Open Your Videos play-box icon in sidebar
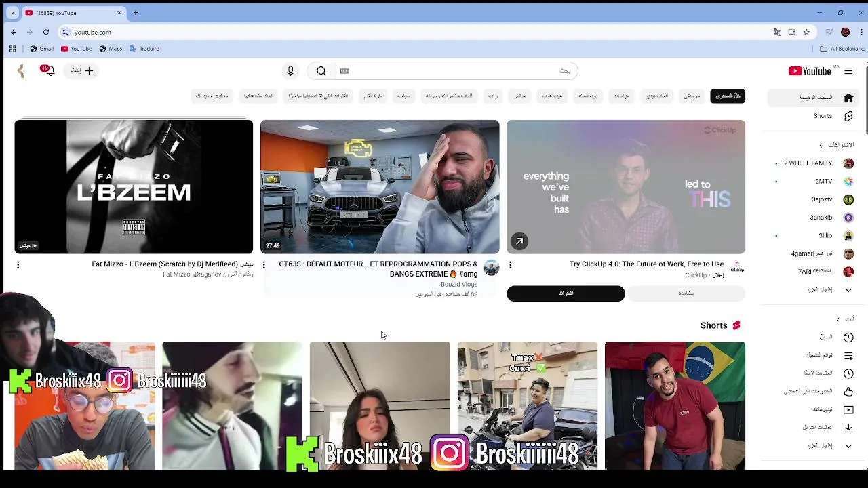868x488 pixels. click(x=848, y=409)
